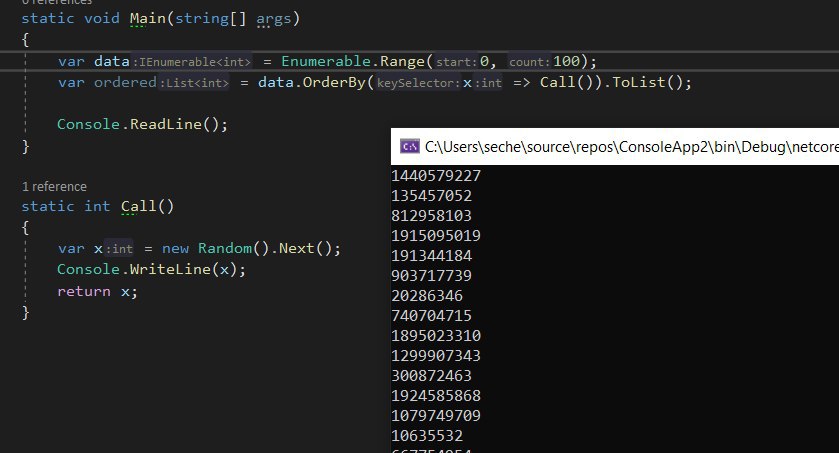This screenshot has width=839, height=453.
Task: Click 'Enumerable' in the data line
Action: (x=326, y=62)
